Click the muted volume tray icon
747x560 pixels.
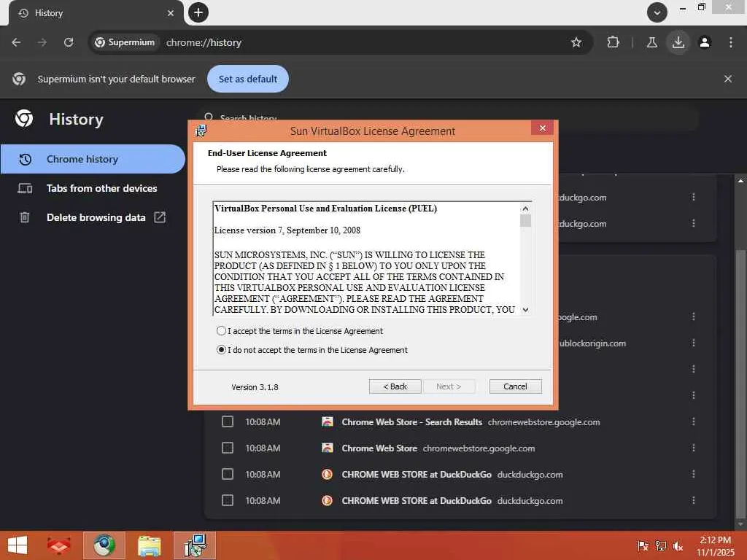pyautogui.click(x=678, y=546)
